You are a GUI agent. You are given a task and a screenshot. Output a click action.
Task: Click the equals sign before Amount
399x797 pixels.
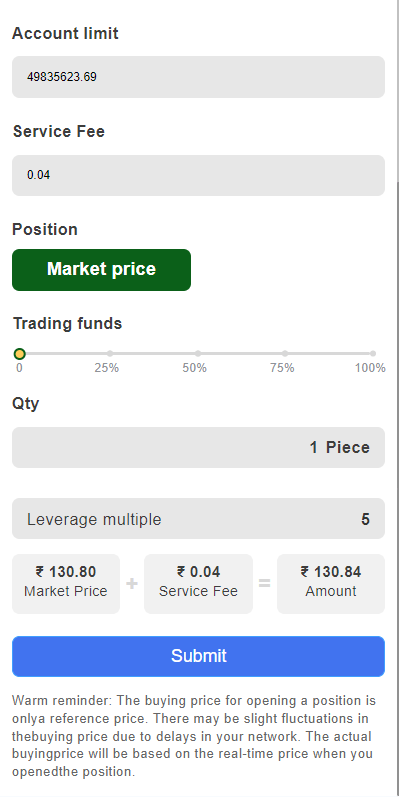point(264,584)
